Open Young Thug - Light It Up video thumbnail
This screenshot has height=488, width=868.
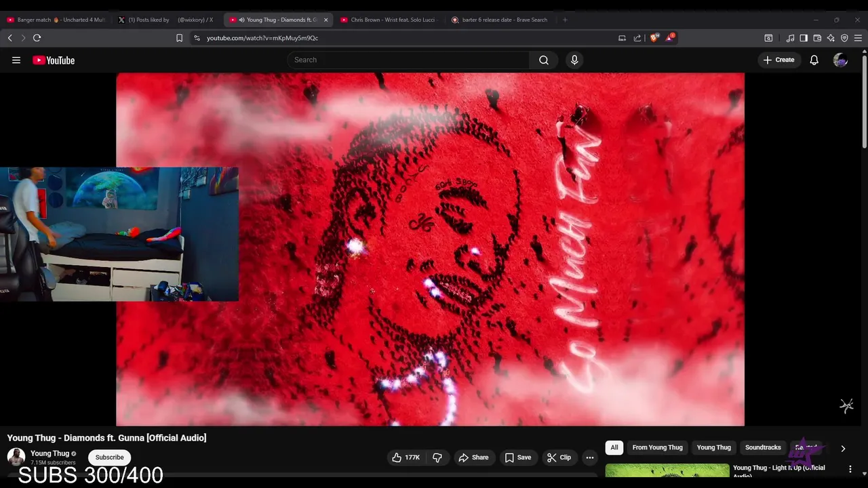click(x=667, y=471)
